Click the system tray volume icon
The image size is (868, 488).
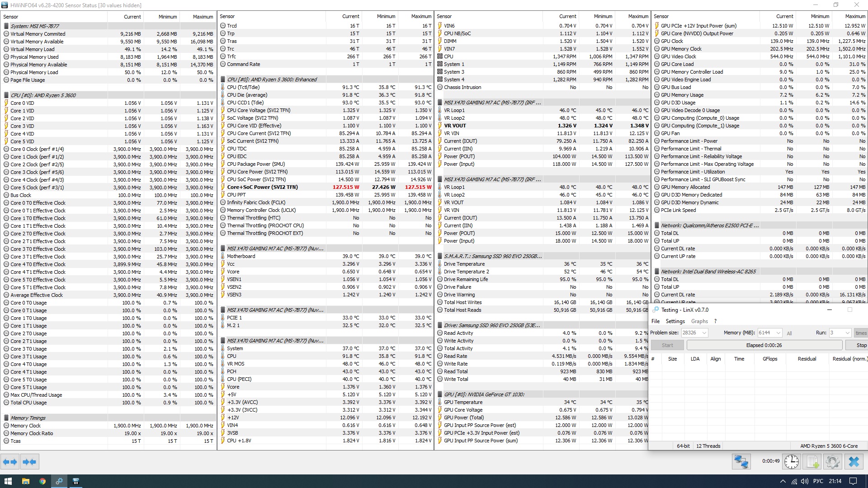[805, 481]
